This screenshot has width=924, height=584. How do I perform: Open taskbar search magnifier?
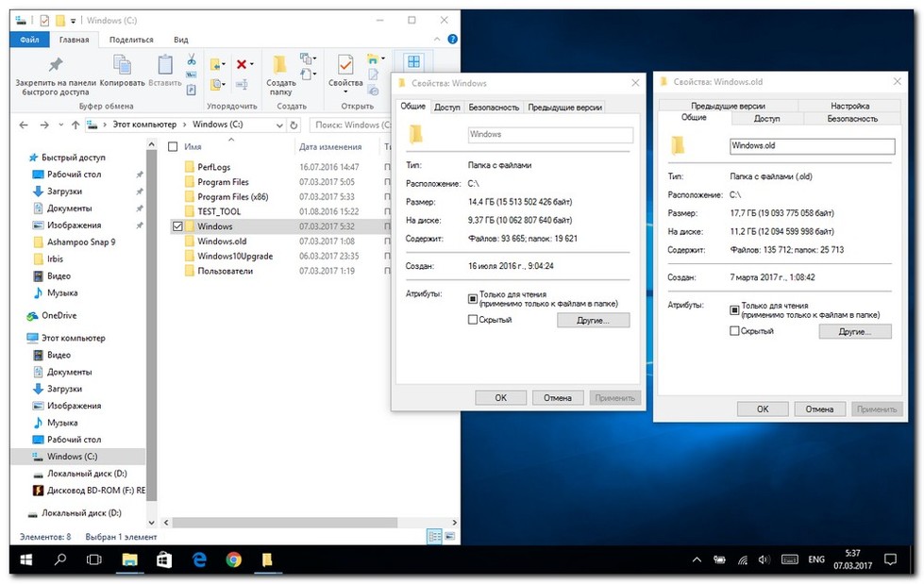[x=60, y=559]
